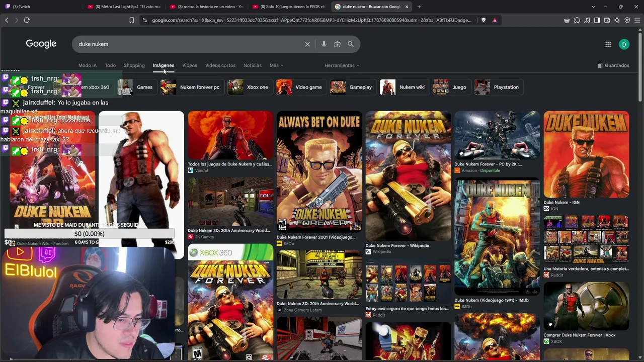Image resolution: width=644 pixels, height=362 pixels.
Task: Close the duke nukem Google tab
Action: pos(407,7)
